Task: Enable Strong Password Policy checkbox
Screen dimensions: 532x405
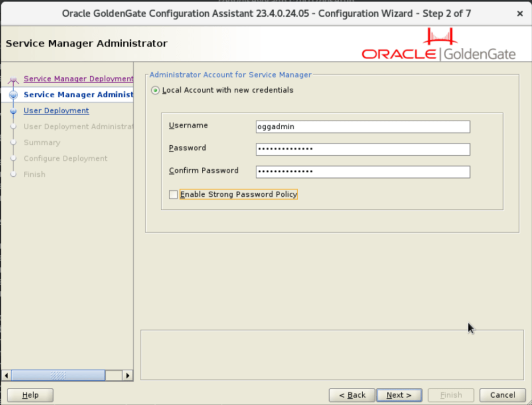Action: [173, 195]
